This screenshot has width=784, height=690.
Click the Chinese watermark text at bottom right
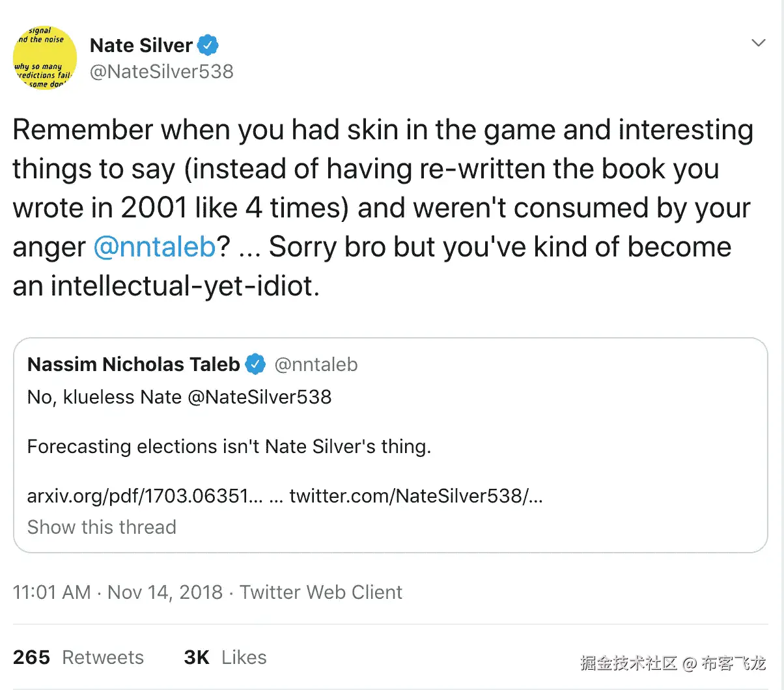(x=673, y=663)
